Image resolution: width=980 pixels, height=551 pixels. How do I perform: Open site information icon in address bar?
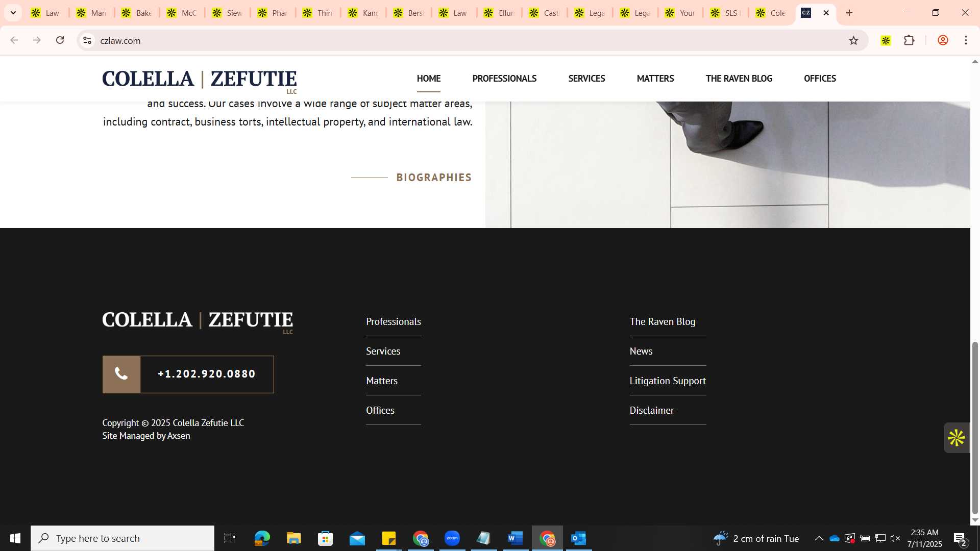click(x=87, y=40)
